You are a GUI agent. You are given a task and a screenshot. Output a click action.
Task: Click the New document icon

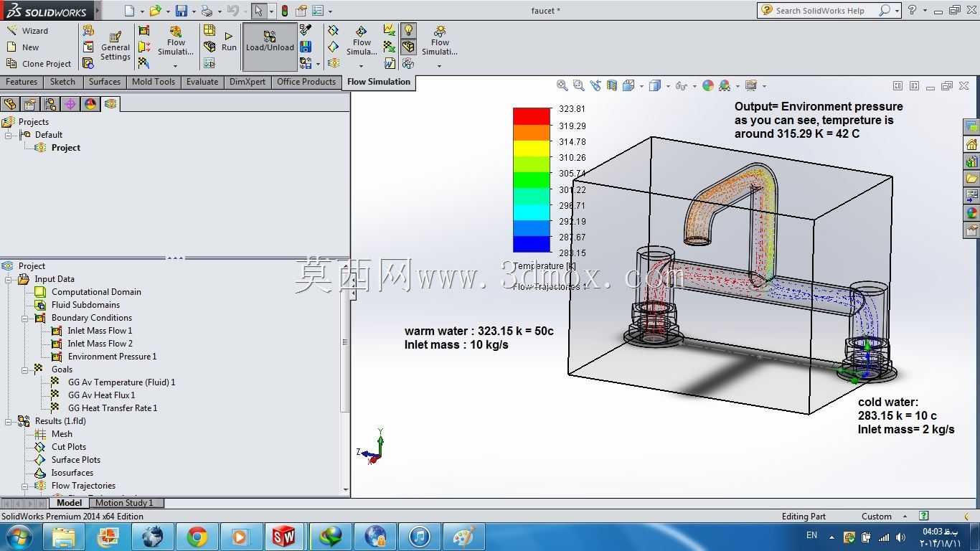point(129,11)
